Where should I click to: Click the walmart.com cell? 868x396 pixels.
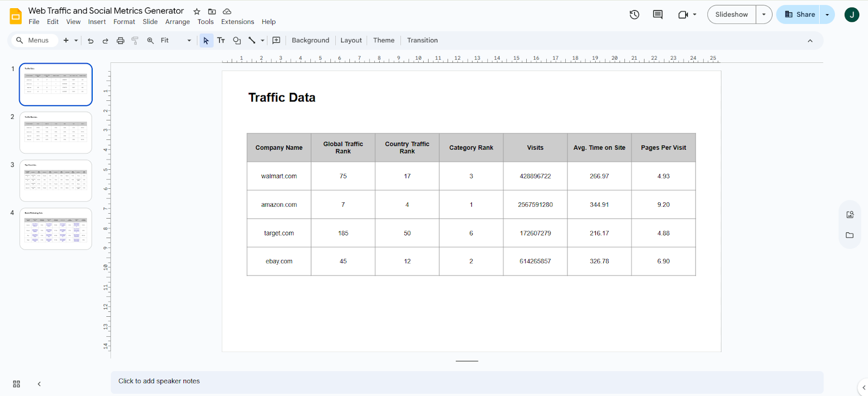[x=279, y=176]
